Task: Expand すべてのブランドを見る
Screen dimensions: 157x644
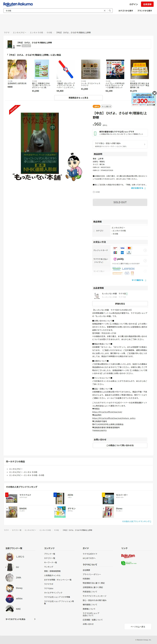Action: coord(21,619)
